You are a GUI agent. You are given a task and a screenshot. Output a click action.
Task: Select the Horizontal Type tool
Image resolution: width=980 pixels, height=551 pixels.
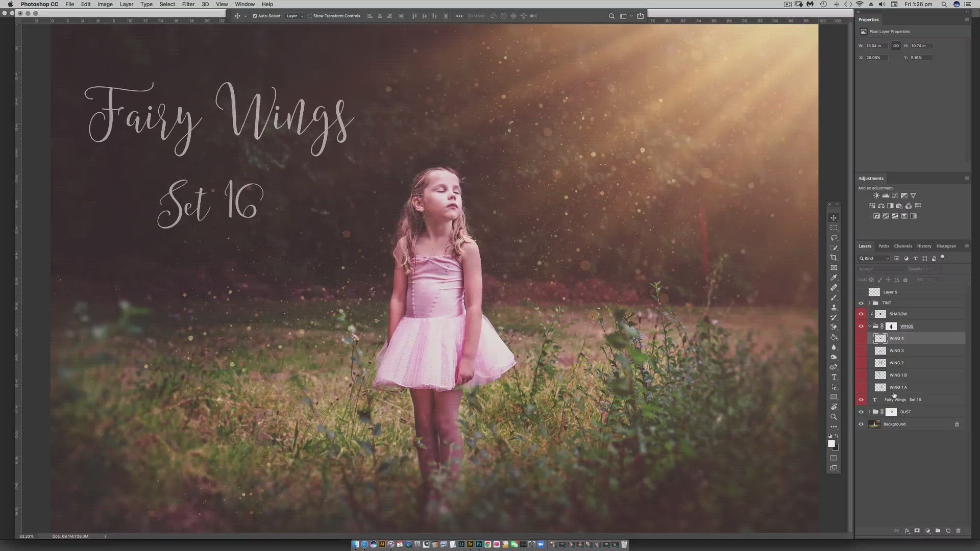(x=834, y=377)
